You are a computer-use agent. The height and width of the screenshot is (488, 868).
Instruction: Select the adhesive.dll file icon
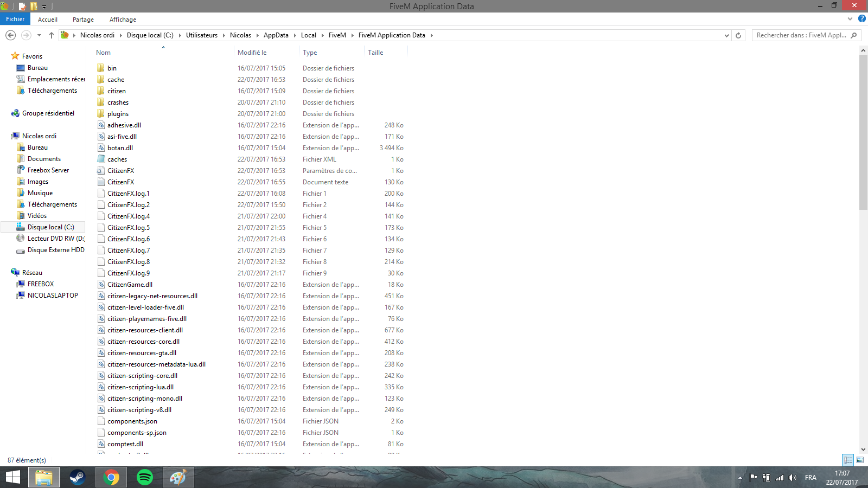pyautogui.click(x=101, y=125)
